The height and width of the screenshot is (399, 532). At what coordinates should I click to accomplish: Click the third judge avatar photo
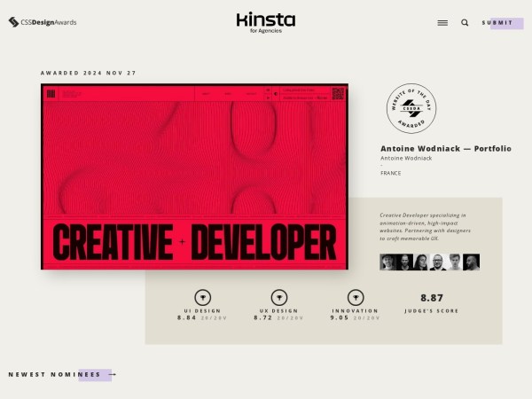[x=421, y=262]
